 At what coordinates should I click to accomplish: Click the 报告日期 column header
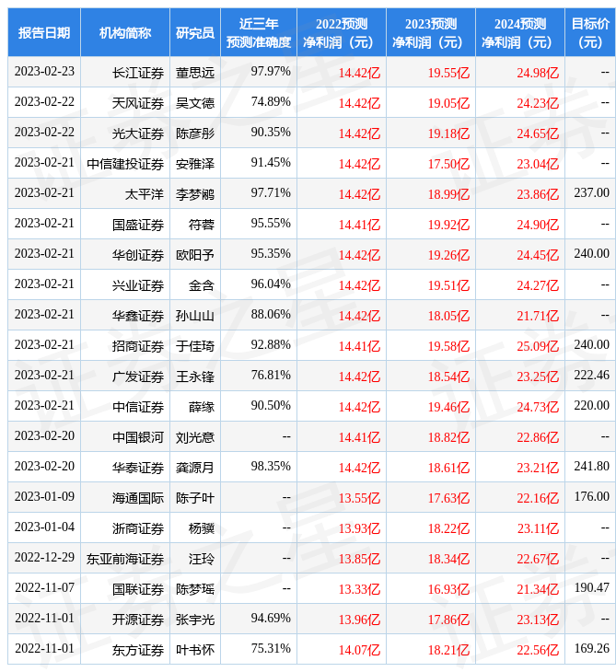pos(44,33)
